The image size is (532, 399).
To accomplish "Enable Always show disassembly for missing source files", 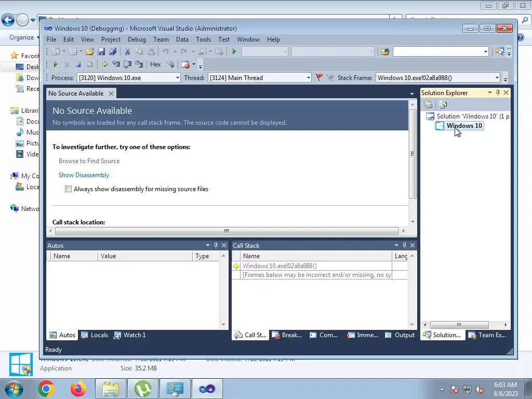I will point(68,189).
